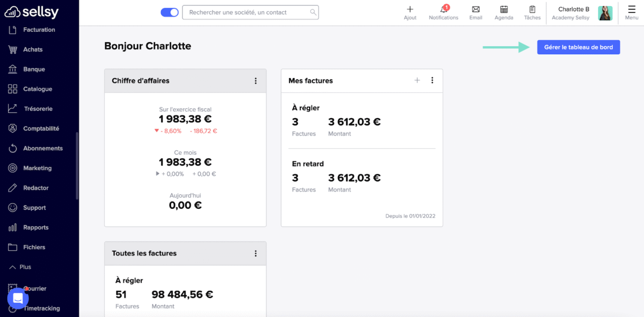
Task: Click the - 186,72 € variation value
Action: point(203,131)
